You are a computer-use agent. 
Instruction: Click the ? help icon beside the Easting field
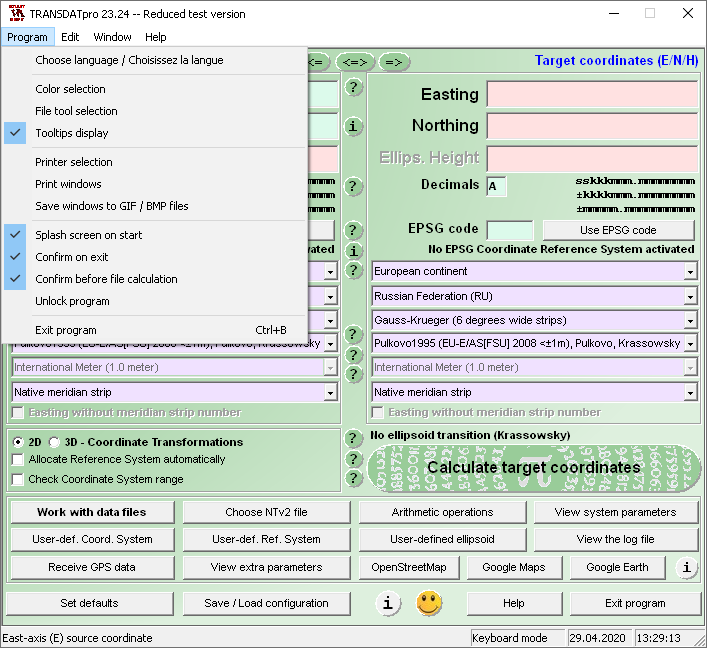pyautogui.click(x=354, y=87)
